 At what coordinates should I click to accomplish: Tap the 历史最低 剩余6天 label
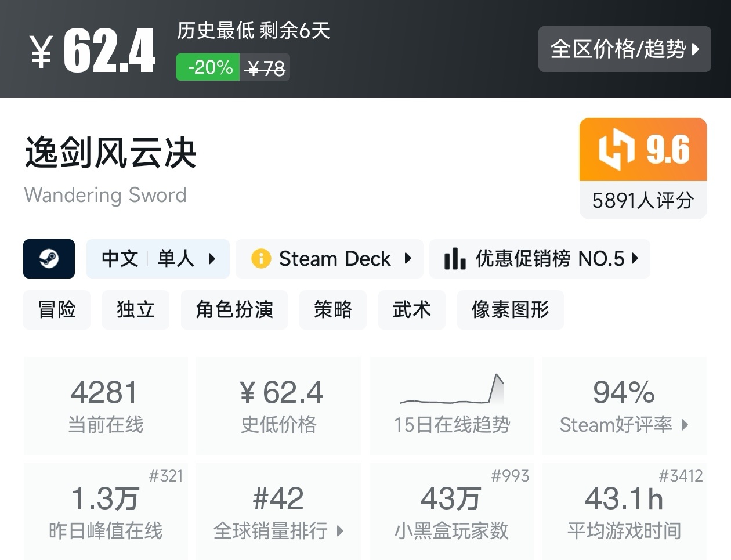[x=254, y=31]
